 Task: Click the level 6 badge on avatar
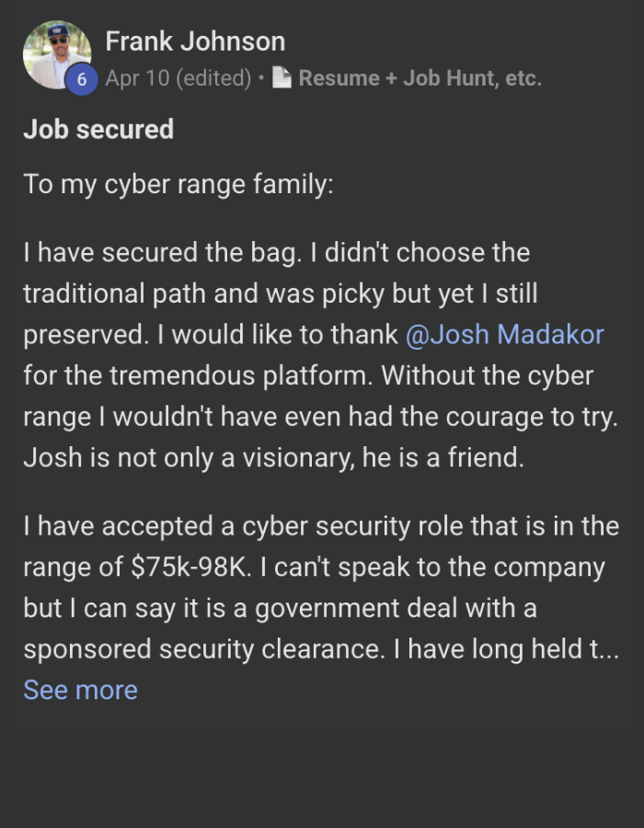(x=81, y=79)
